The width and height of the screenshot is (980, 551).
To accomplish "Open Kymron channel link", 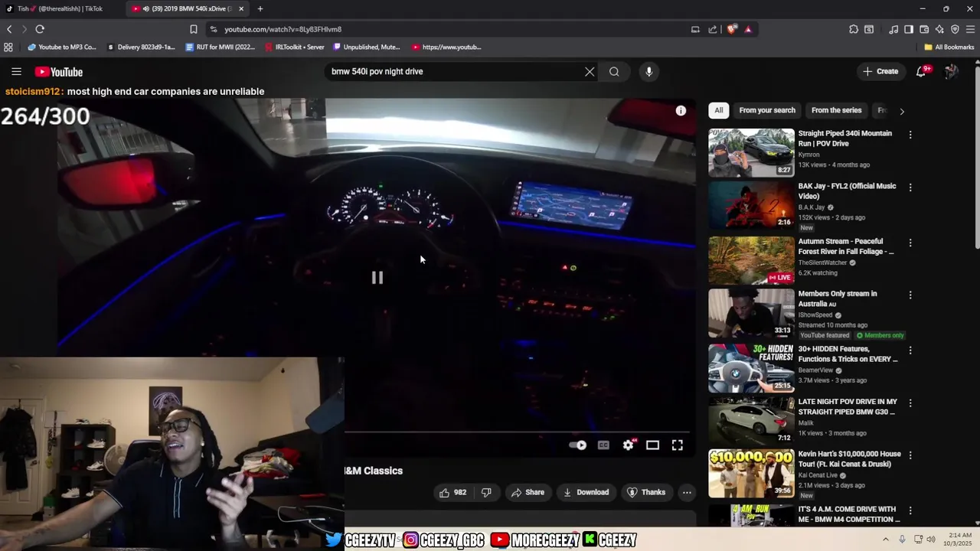I will pyautogui.click(x=808, y=155).
